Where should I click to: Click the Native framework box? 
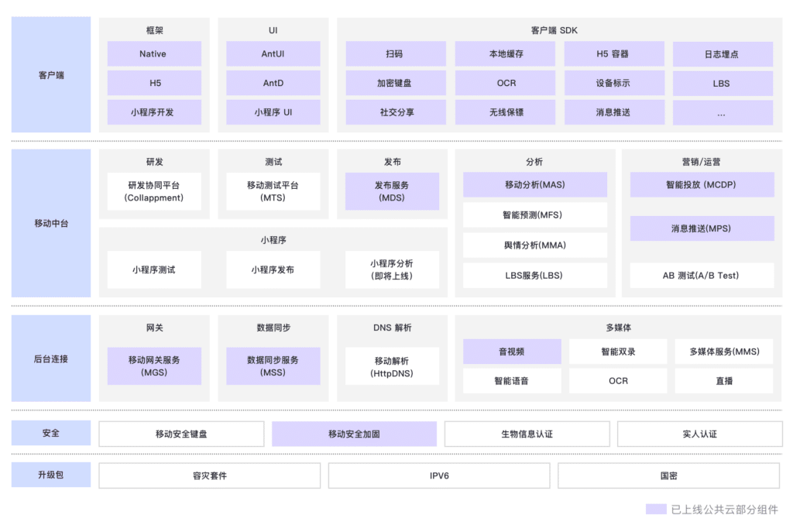pyautogui.click(x=154, y=53)
